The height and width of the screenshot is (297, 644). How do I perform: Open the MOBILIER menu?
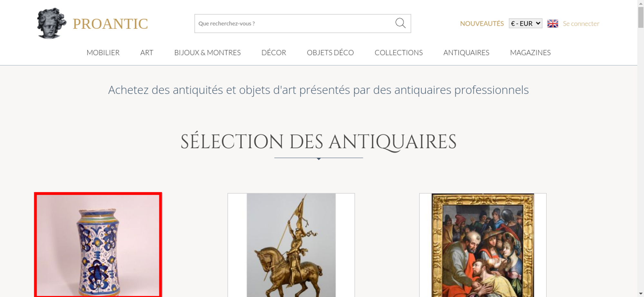point(103,52)
